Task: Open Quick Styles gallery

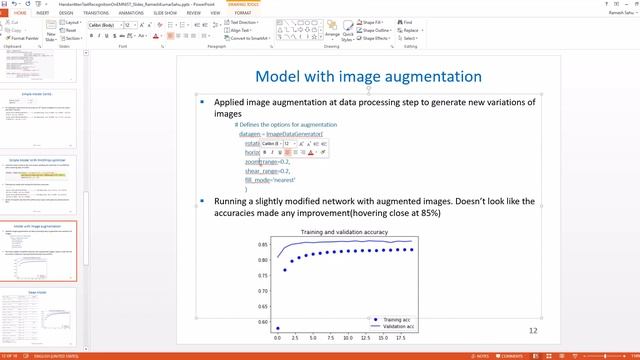Action: tap(348, 31)
